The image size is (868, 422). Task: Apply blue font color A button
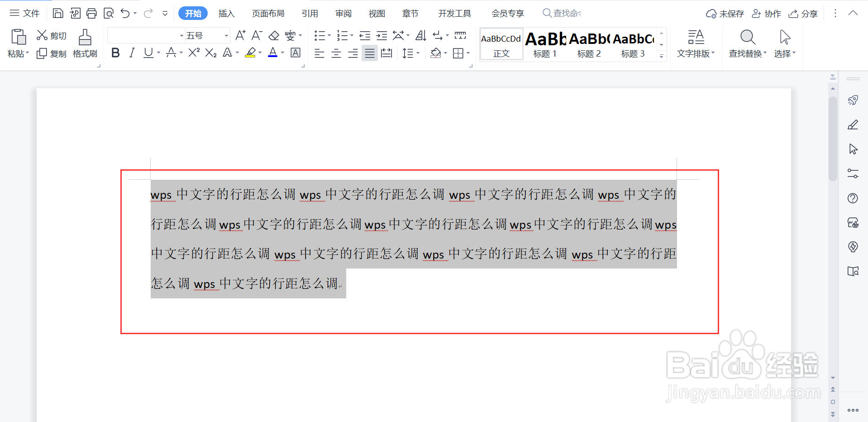tap(273, 53)
